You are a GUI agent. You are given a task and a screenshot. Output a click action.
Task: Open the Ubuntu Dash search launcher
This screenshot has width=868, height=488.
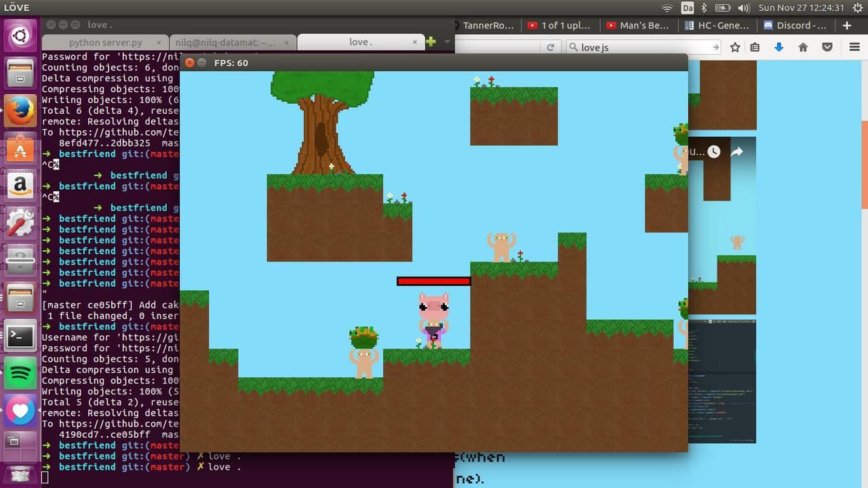click(20, 36)
